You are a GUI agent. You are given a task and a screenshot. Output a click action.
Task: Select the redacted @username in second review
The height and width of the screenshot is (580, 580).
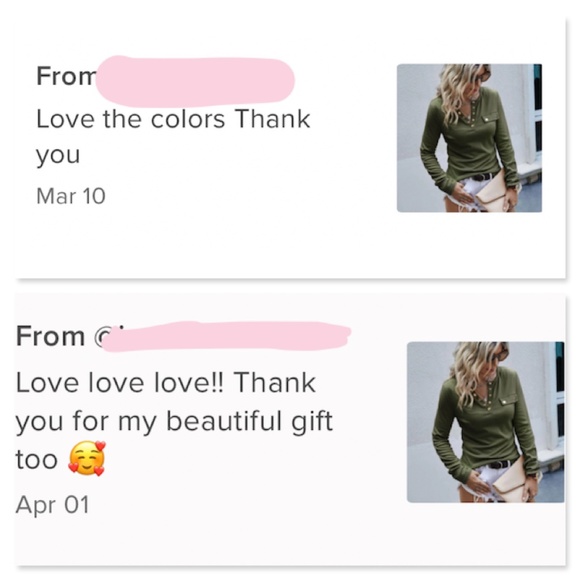(226, 336)
